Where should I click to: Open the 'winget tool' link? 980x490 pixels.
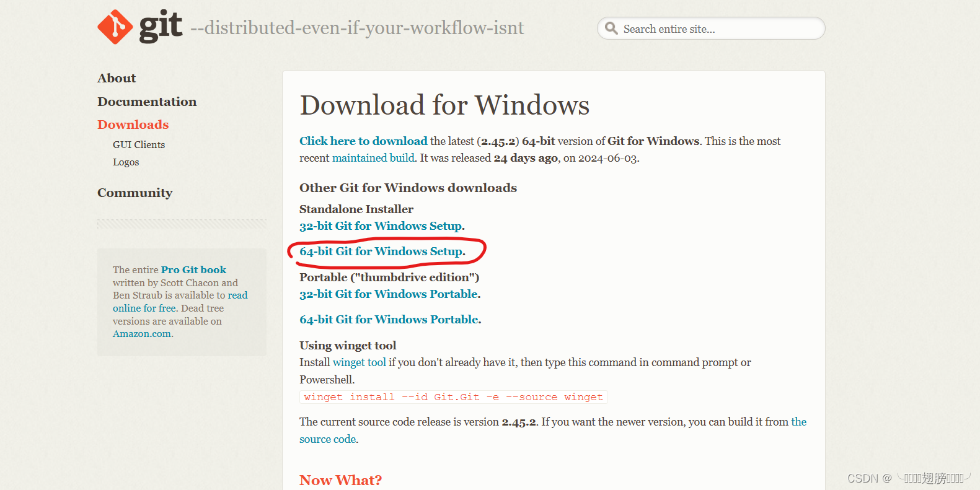tap(360, 362)
